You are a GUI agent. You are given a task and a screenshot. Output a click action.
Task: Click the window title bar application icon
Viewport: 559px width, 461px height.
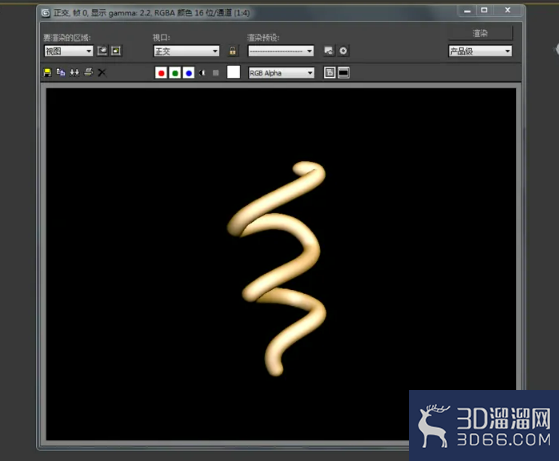click(x=46, y=13)
